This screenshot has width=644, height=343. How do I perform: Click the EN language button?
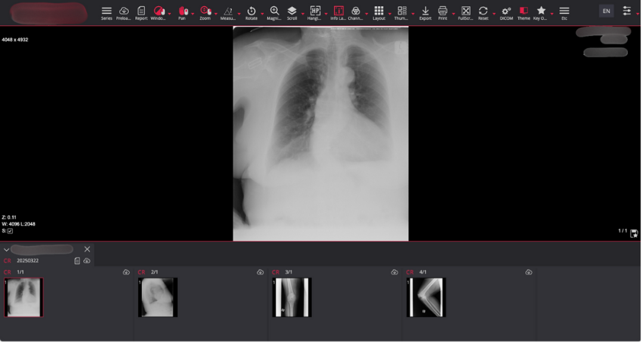(606, 11)
